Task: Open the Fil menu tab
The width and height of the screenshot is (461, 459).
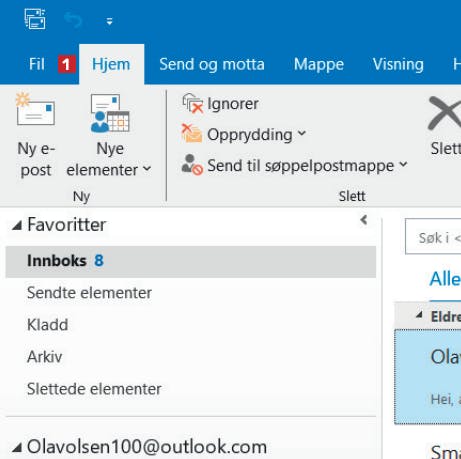Action: point(37,64)
